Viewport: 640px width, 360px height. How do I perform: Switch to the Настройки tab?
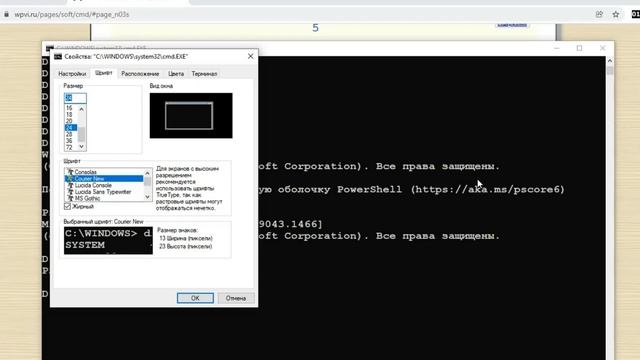[72, 74]
